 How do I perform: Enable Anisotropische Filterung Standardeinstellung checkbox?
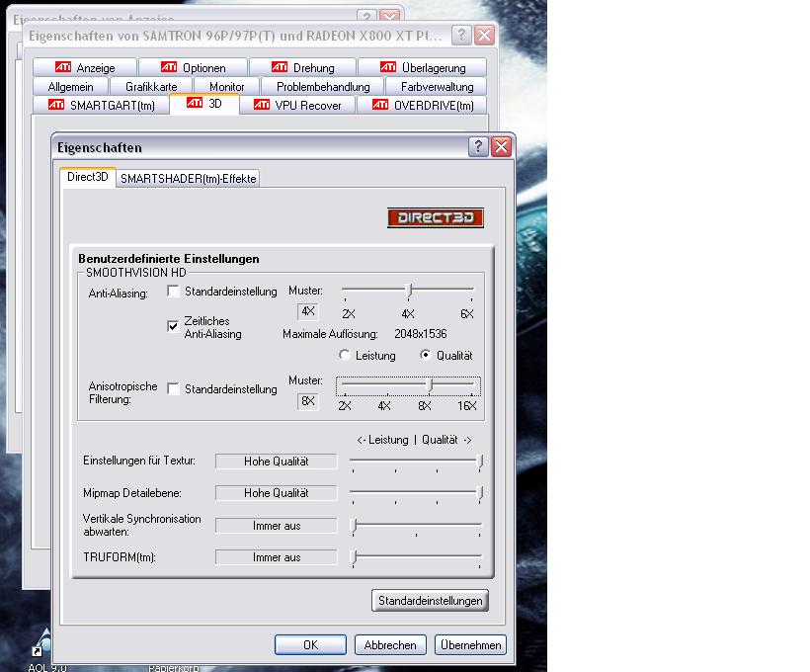(x=174, y=388)
